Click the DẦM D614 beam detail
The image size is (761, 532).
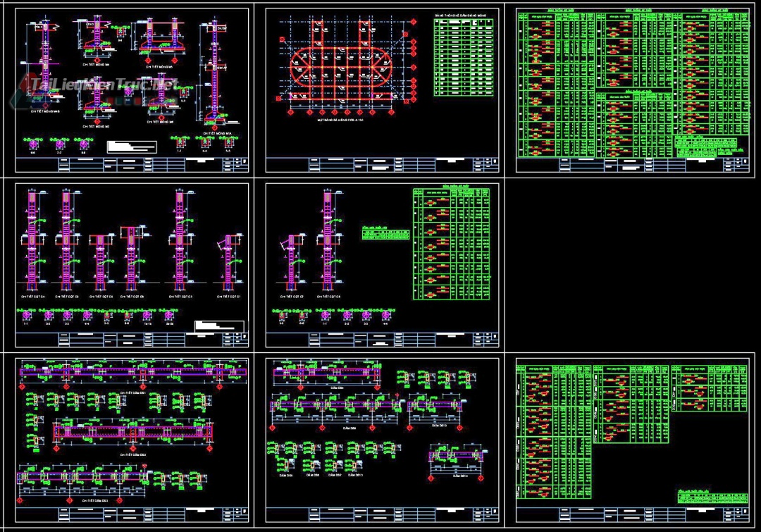[459, 456]
